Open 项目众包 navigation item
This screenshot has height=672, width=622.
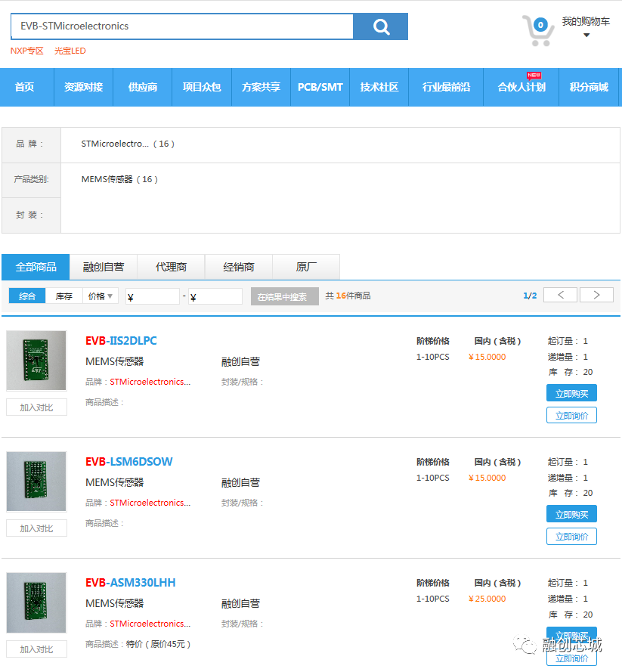point(202,87)
